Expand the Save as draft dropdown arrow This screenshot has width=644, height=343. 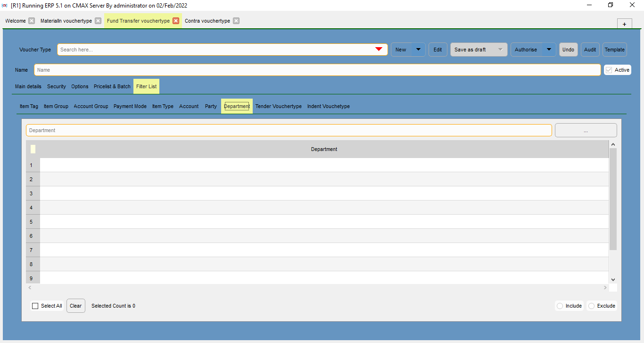click(501, 50)
